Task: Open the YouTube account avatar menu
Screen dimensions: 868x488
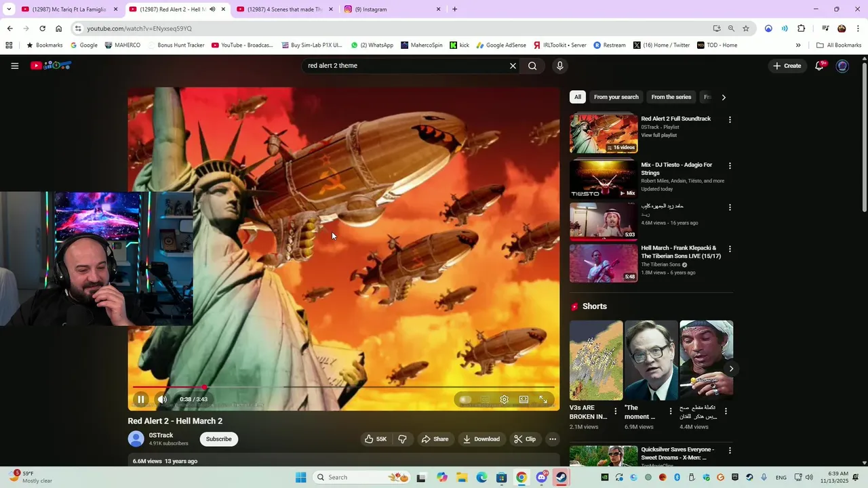Action: tap(842, 66)
